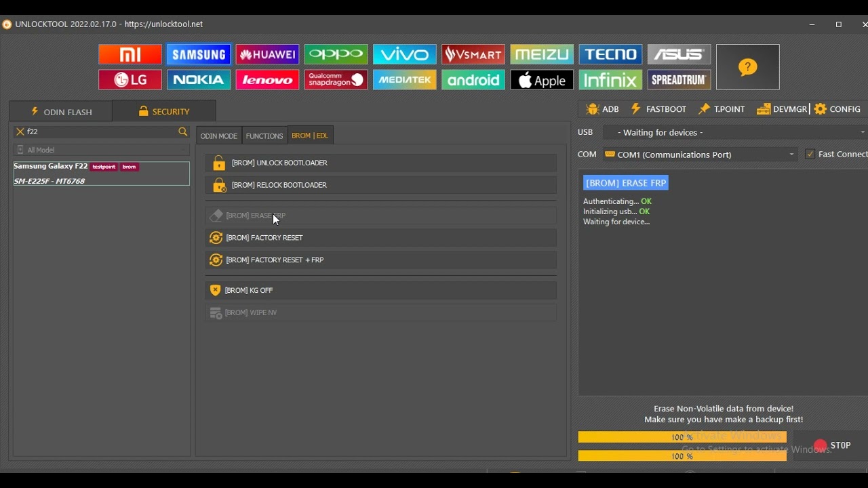Click [BROM] RELOCK BOOTLOADER button
This screenshot has height=488, width=868.
(x=381, y=185)
